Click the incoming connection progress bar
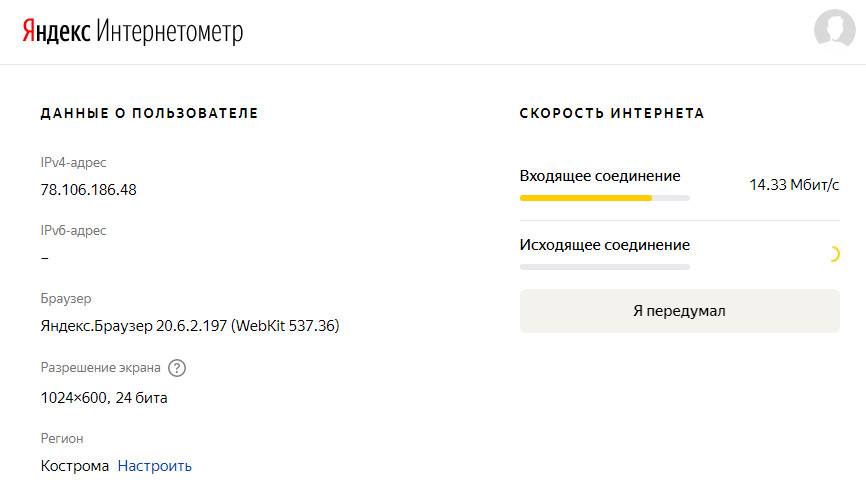 (x=604, y=198)
